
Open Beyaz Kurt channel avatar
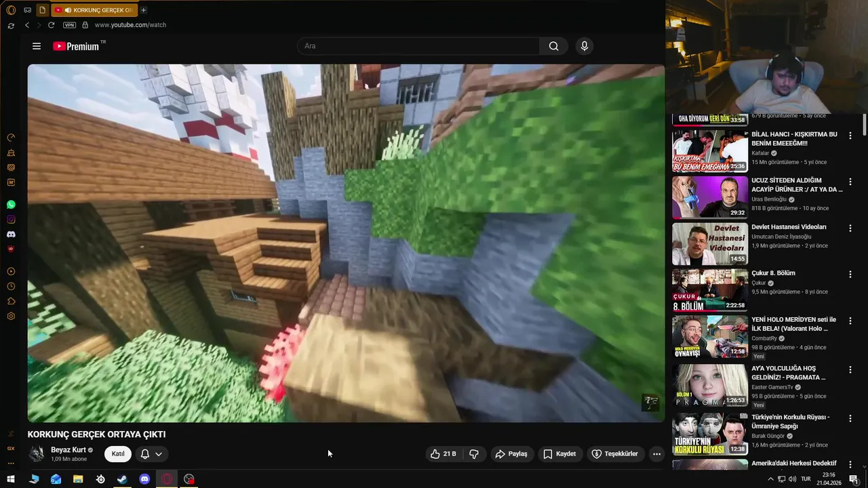(37, 454)
